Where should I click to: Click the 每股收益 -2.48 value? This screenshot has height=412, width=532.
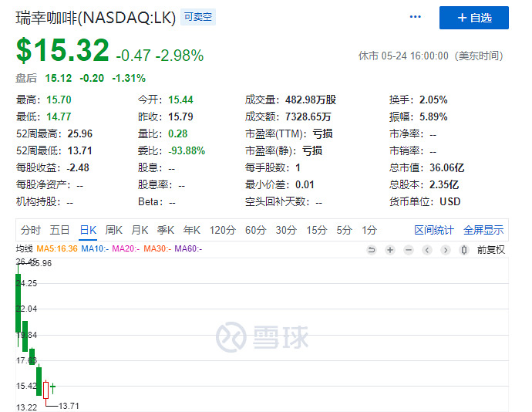(x=78, y=167)
